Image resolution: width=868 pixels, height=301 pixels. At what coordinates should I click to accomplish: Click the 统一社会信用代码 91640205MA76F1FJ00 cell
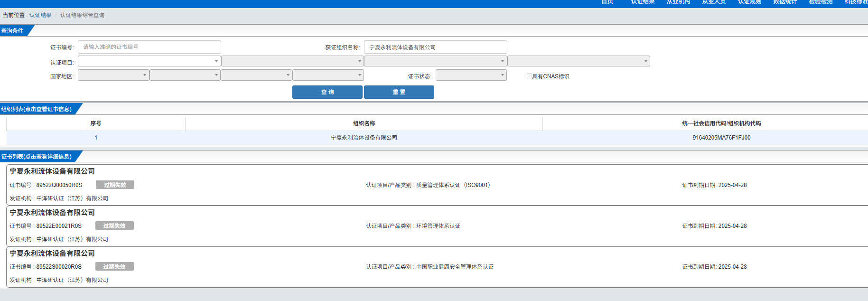pos(721,138)
